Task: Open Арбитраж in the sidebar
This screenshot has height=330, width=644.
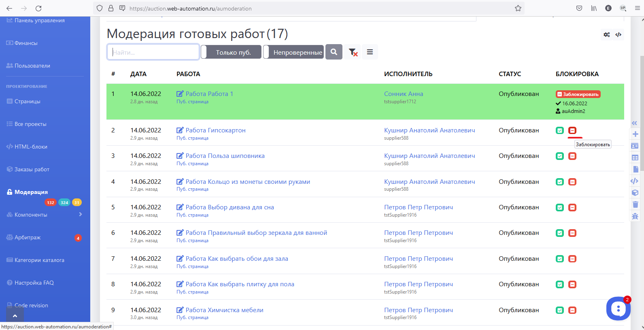Action: click(x=28, y=238)
